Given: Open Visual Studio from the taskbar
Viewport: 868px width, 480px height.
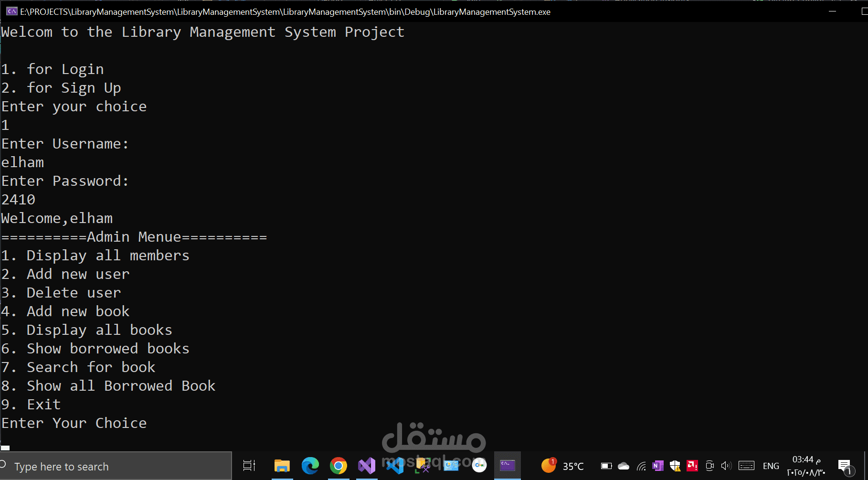Looking at the screenshot, I should pyautogui.click(x=366, y=465).
